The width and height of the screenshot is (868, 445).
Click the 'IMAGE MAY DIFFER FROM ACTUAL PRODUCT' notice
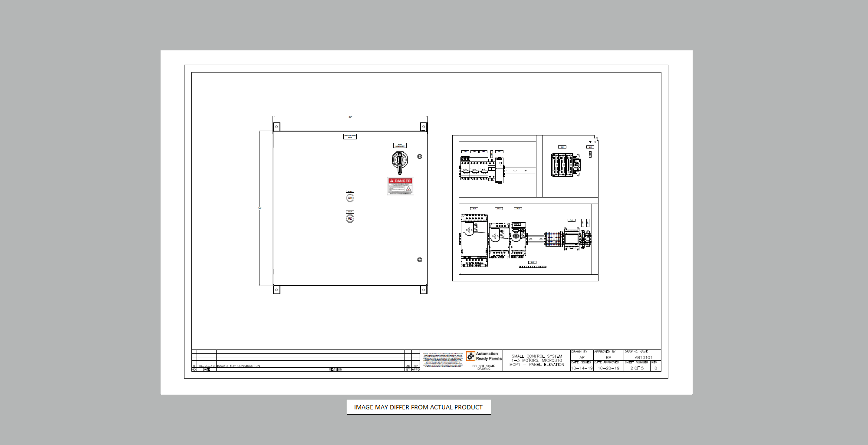[x=418, y=407]
